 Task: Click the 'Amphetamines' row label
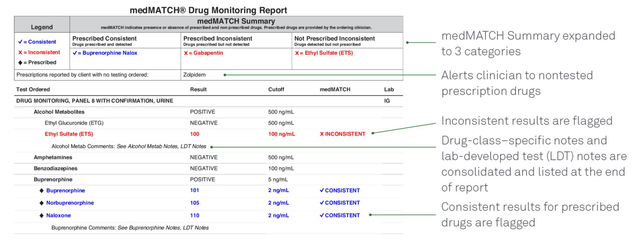point(53,157)
